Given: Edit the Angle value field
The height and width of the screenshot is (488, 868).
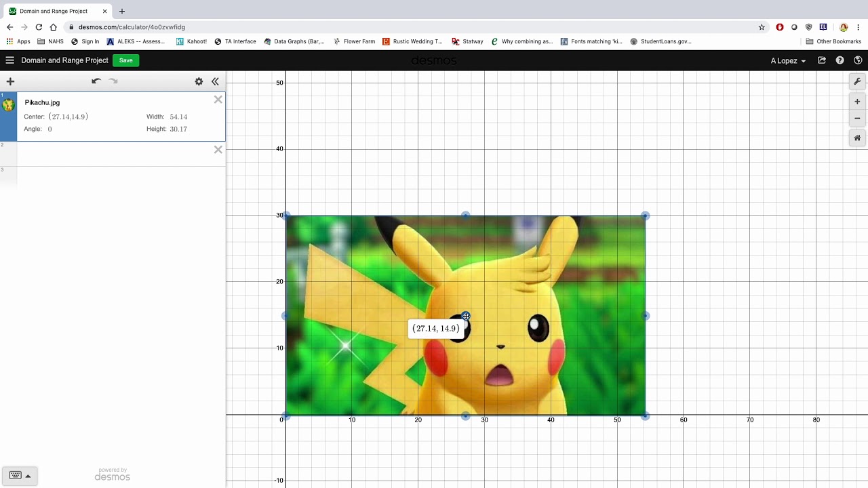Looking at the screenshot, I should [50, 129].
